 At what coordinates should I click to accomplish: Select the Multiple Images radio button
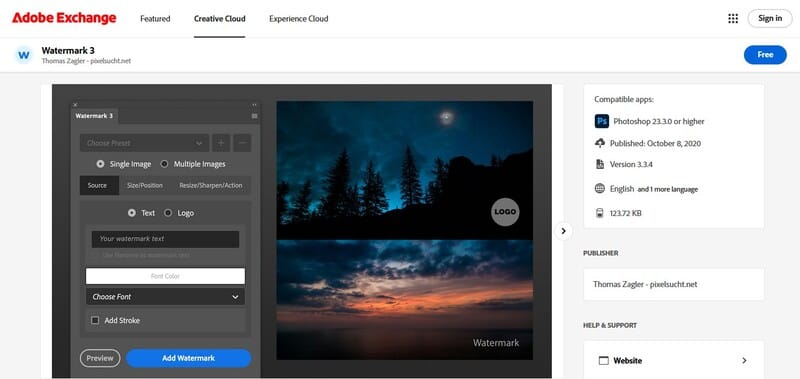click(164, 164)
